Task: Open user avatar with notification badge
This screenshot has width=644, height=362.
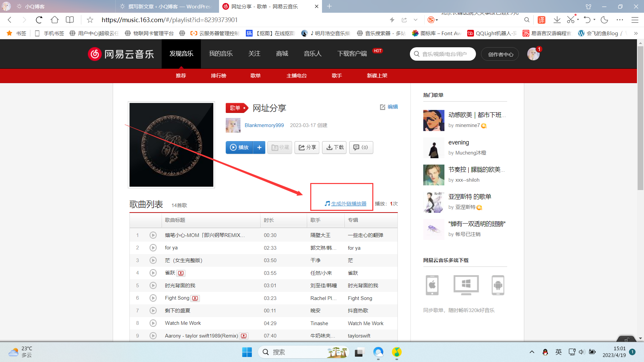Action: (533, 54)
